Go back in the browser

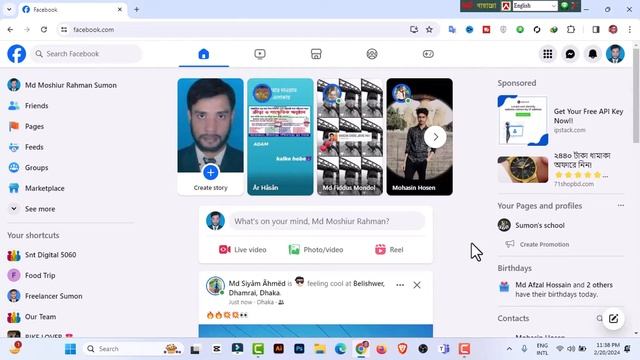[x=10, y=29]
